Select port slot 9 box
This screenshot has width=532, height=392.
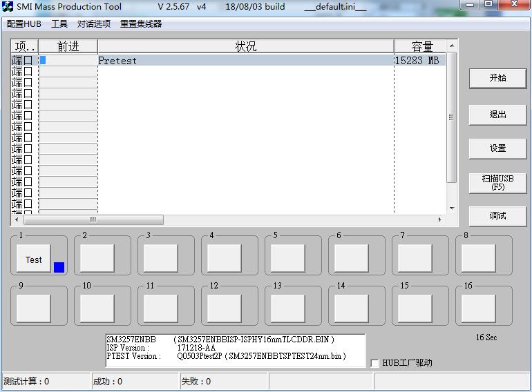tap(34, 308)
